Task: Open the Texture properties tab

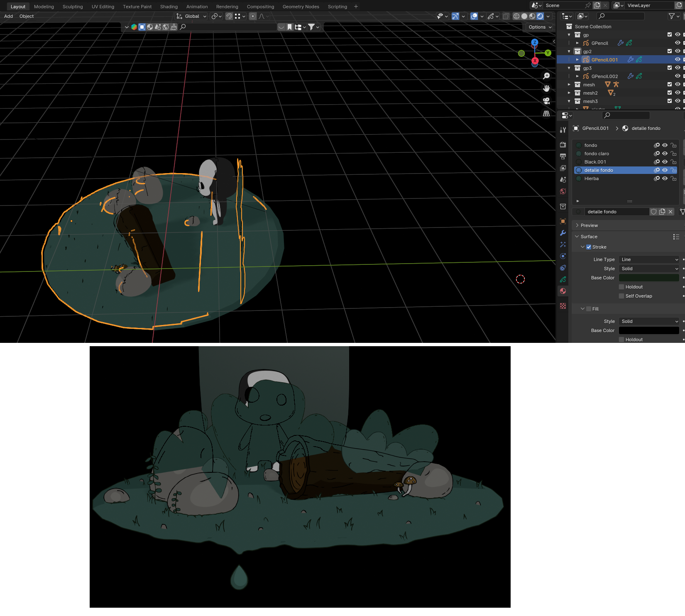Action: (563, 306)
